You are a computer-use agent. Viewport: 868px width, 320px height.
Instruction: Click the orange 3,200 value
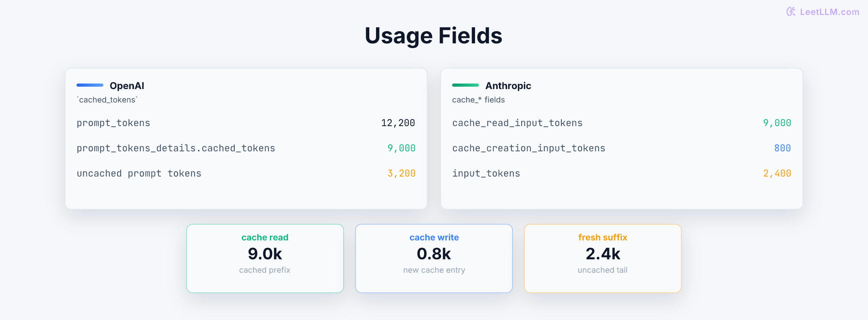[401, 173]
